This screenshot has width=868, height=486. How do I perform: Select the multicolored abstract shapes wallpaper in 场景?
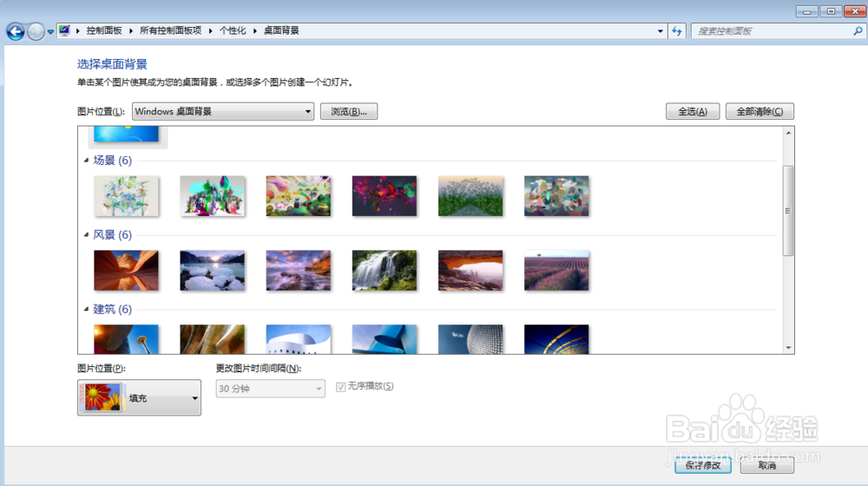tap(556, 196)
